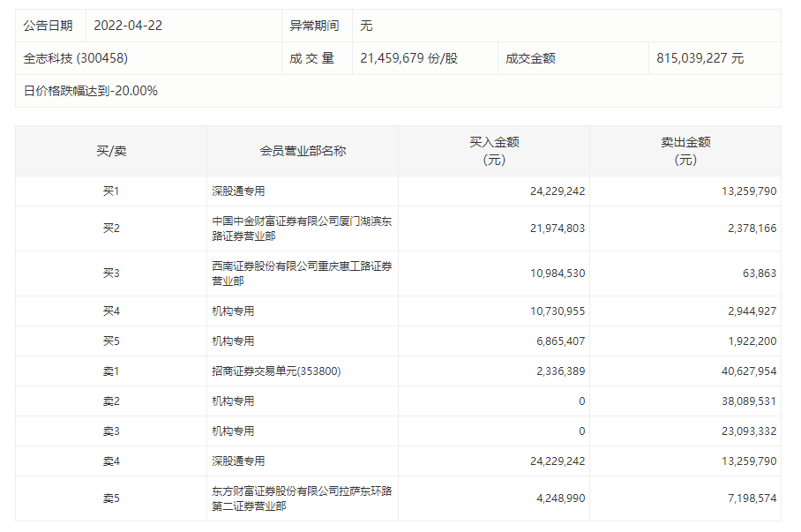Click the 成交金额 value 815,039,227 元
The width and height of the screenshot is (801, 532).
(x=700, y=58)
